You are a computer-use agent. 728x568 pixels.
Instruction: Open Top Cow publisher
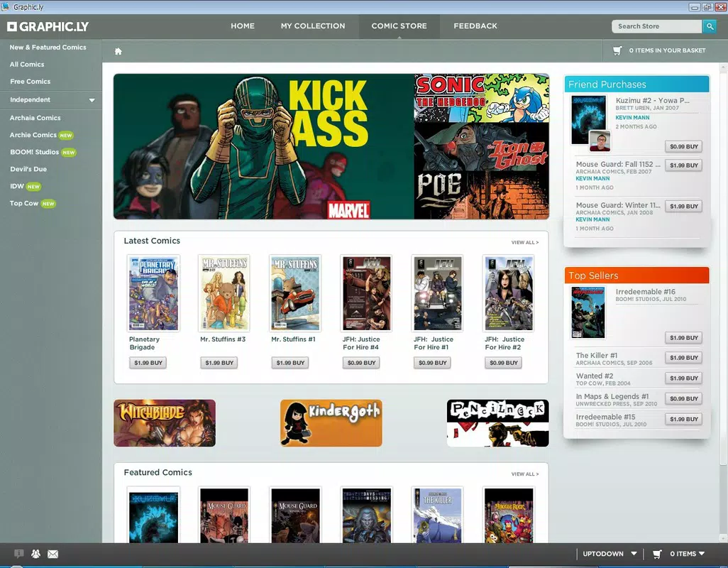(24, 204)
